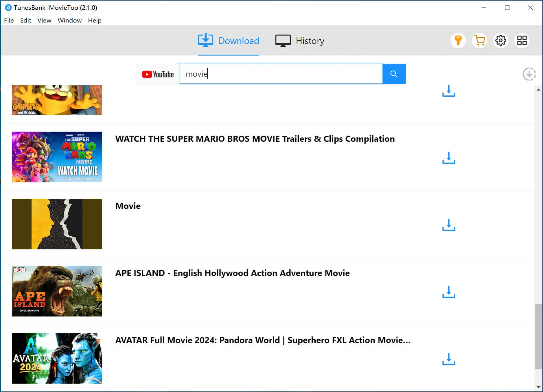The image size is (543, 392).
Task: Select the APE ISLAND English Hollywood title
Action: [x=232, y=273]
